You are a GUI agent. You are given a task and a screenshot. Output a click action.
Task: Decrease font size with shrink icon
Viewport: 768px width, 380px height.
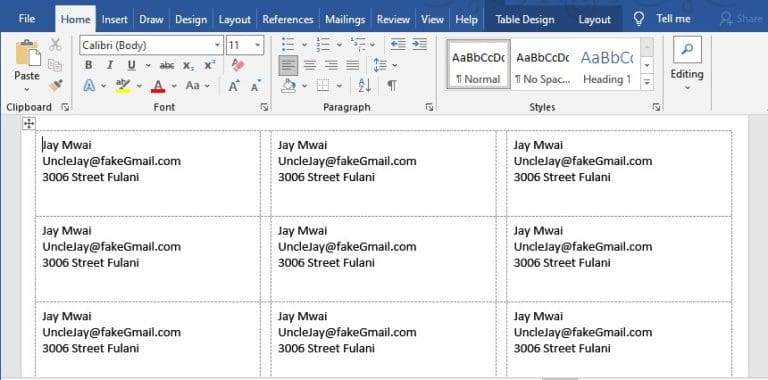(x=256, y=86)
